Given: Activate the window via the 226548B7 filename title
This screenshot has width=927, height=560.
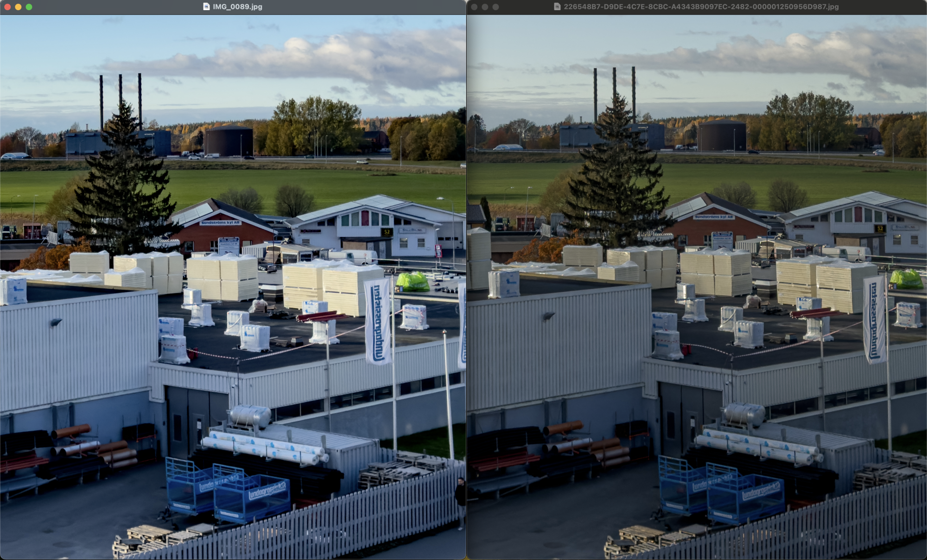Looking at the screenshot, I should click(x=701, y=7).
